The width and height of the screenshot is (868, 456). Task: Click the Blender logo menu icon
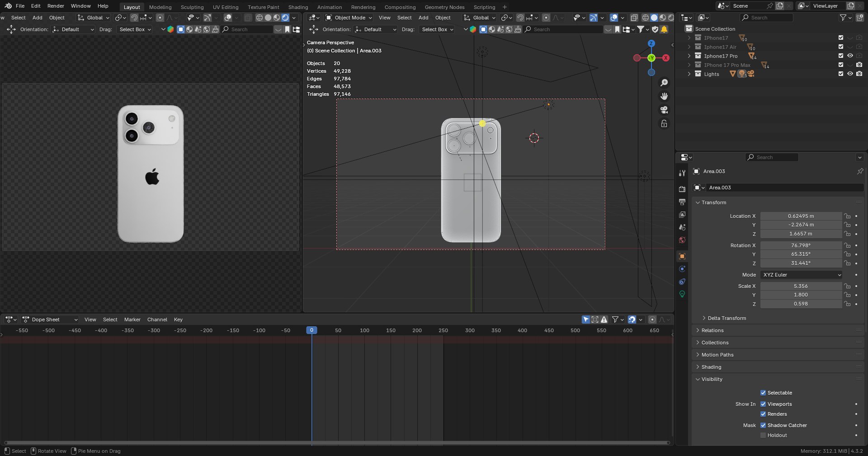(8, 6)
